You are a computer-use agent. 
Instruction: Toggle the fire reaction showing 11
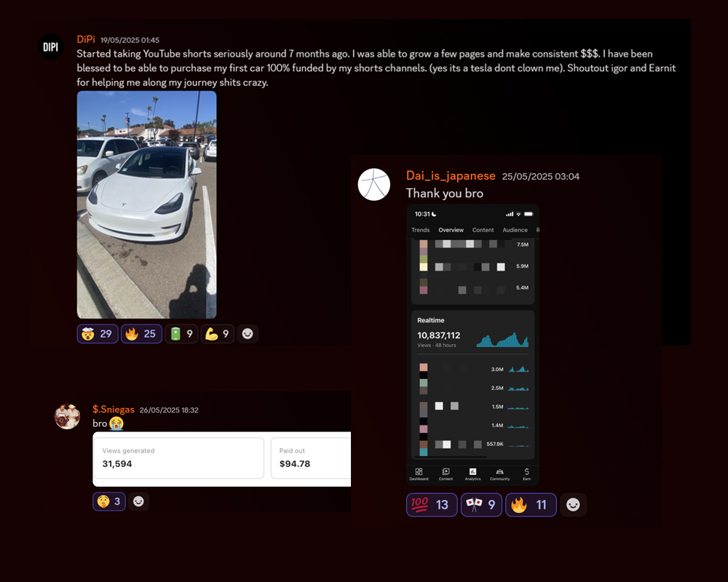click(x=531, y=505)
